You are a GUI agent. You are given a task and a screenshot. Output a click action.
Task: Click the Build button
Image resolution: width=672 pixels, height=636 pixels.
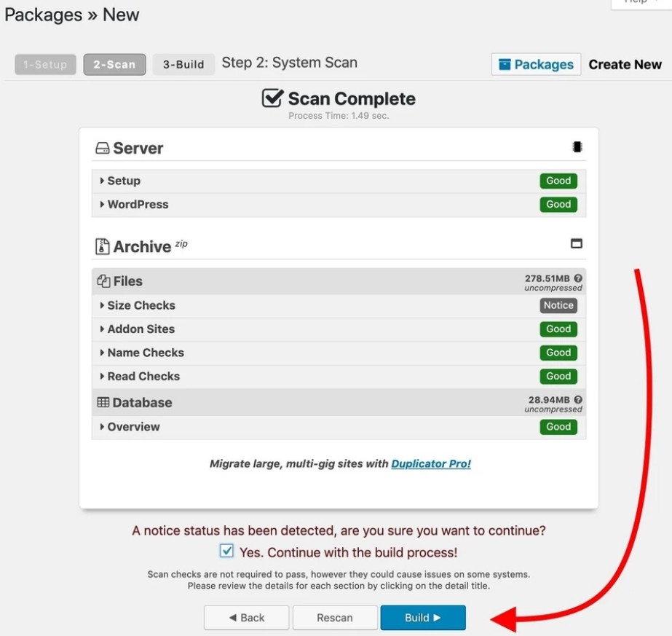point(423,618)
